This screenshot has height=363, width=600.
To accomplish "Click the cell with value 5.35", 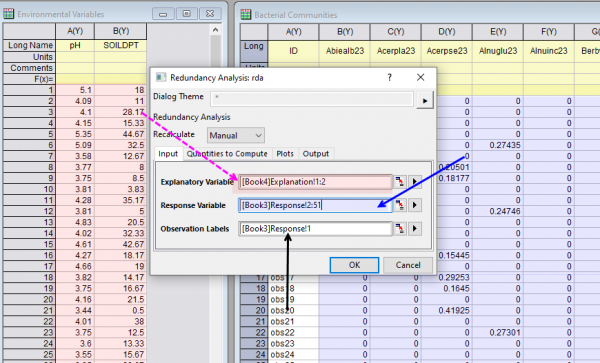I will click(x=75, y=134).
